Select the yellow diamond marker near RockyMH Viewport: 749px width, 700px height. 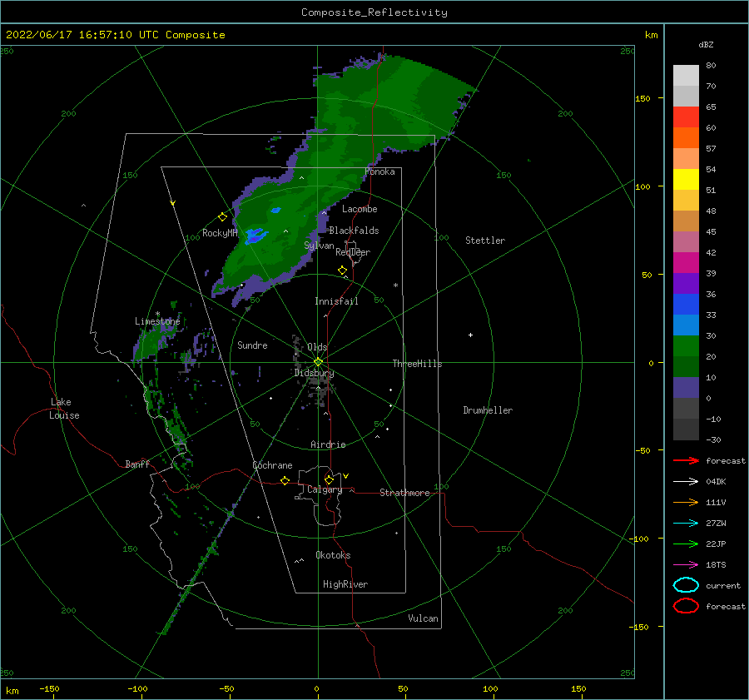click(222, 217)
